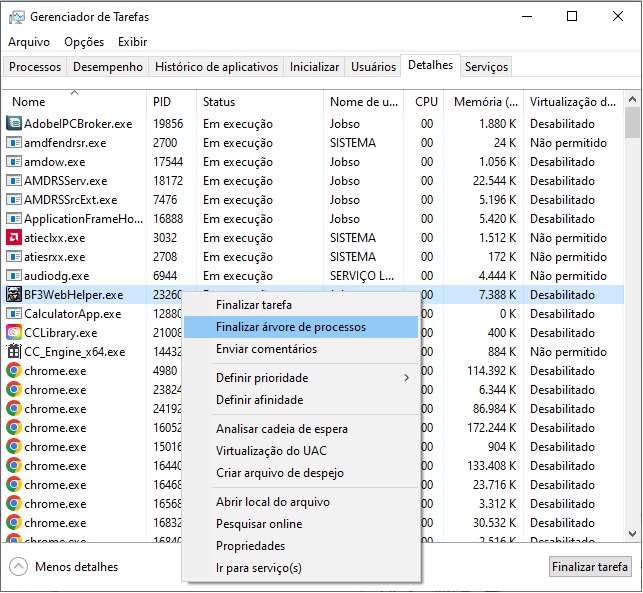Click the Chrome icon for PID 24192 row
This screenshot has height=593, width=643.
[14, 408]
